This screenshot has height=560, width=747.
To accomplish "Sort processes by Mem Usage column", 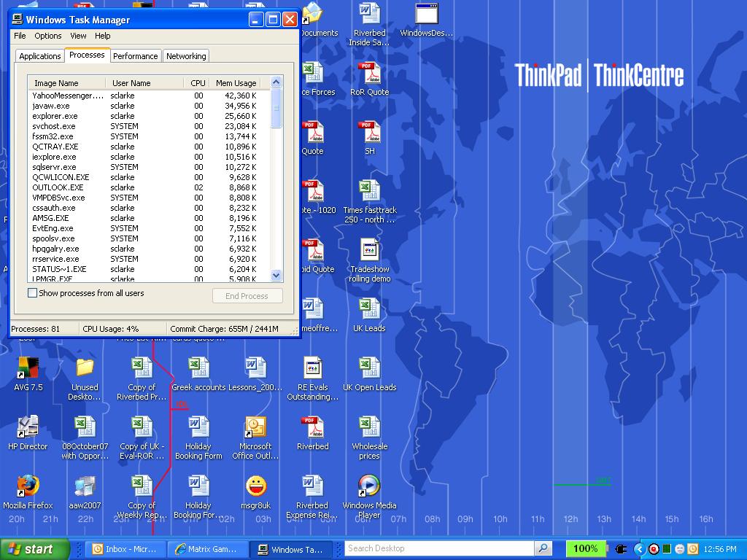I will pyautogui.click(x=236, y=83).
